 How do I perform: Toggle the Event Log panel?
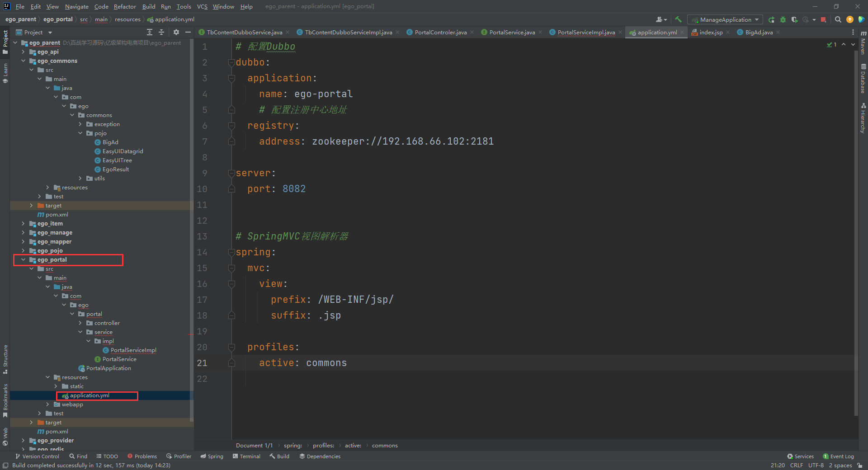click(x=839, y=456)
